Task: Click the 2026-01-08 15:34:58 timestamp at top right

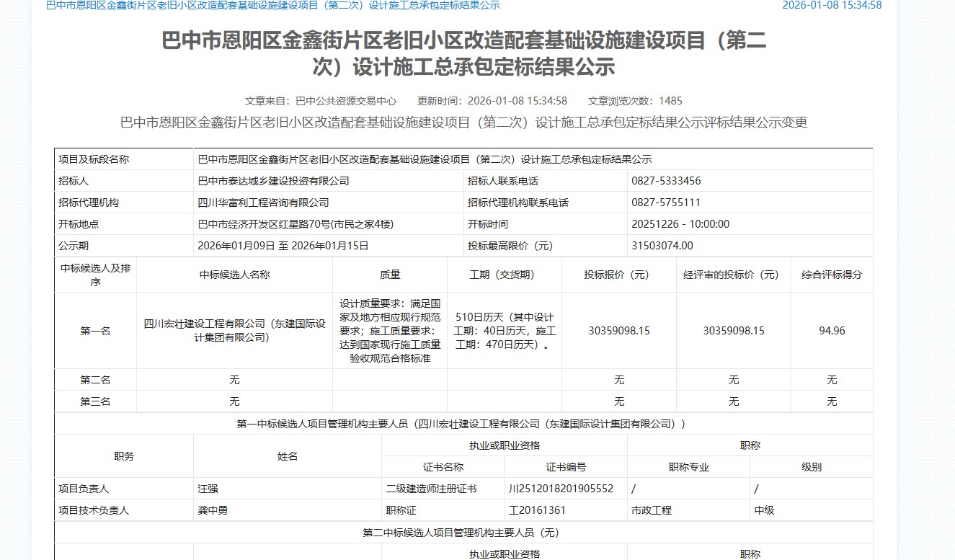Action: (x=832, y=6)
